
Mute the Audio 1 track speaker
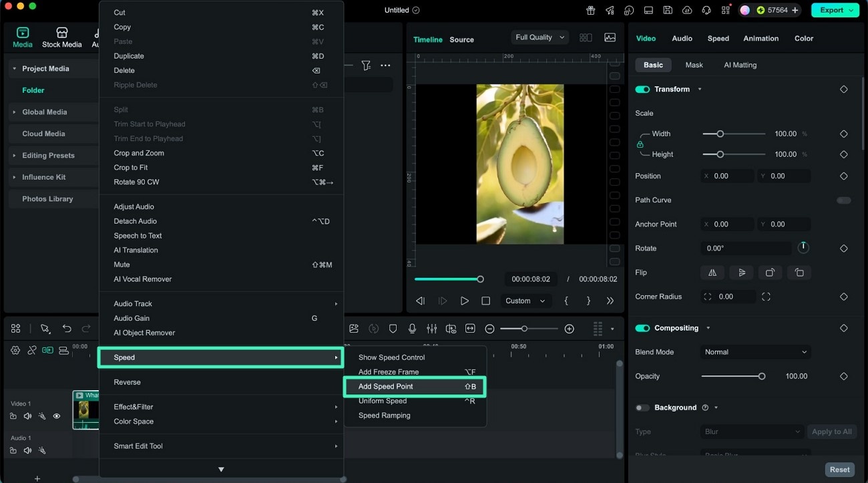point(27,451)
